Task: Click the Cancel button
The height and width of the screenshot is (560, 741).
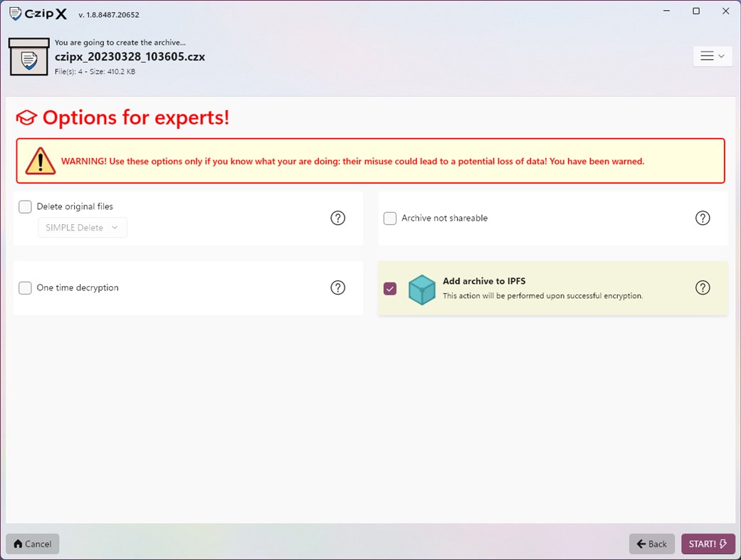Action: pyautogui.click(x=32, y=543)
